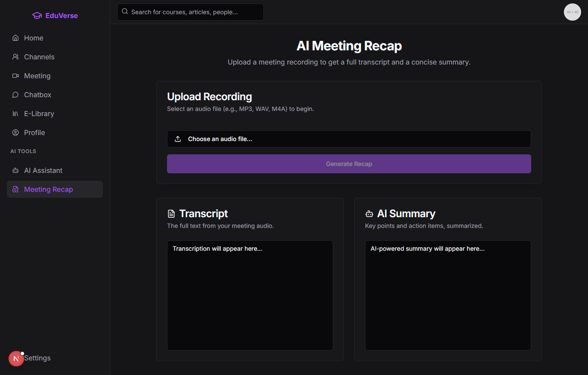Click the AI-powered summary text area
The height and width of the screenshot is (375, 588).
(448, 295)
